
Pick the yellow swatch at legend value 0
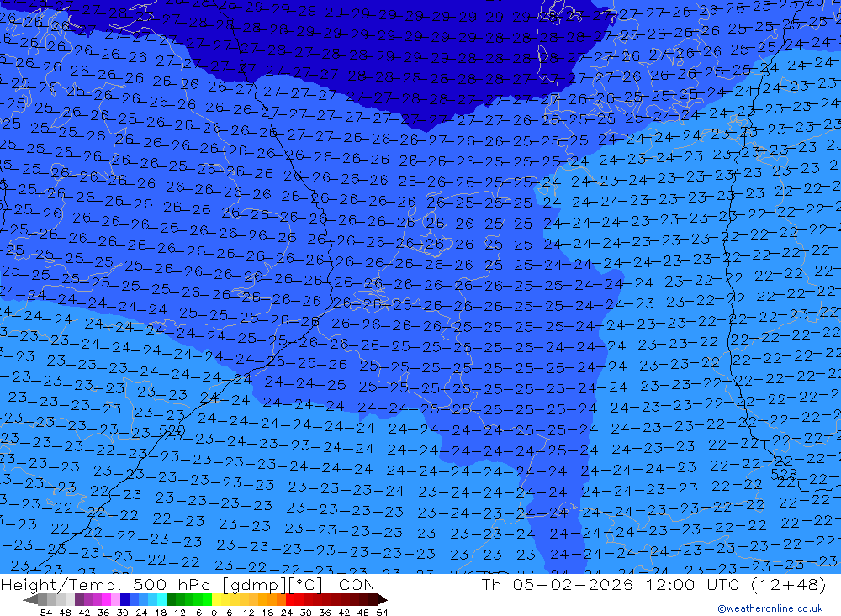pyautogui.click(x=216, y=599)
